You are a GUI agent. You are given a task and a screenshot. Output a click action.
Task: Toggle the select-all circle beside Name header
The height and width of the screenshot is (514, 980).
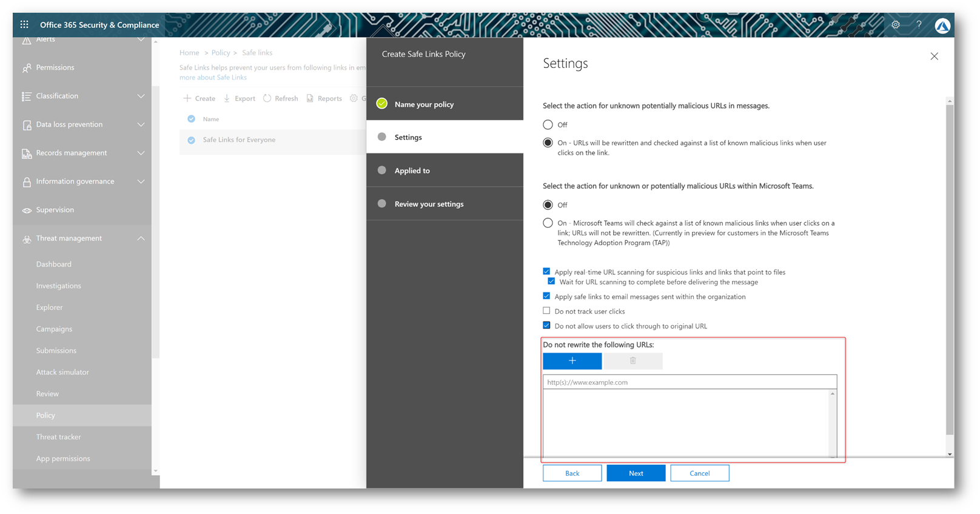pos(191,119)
